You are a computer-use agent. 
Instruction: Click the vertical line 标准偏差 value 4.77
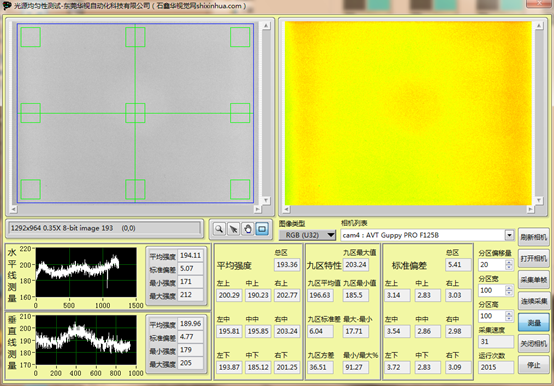click(190, 337)
